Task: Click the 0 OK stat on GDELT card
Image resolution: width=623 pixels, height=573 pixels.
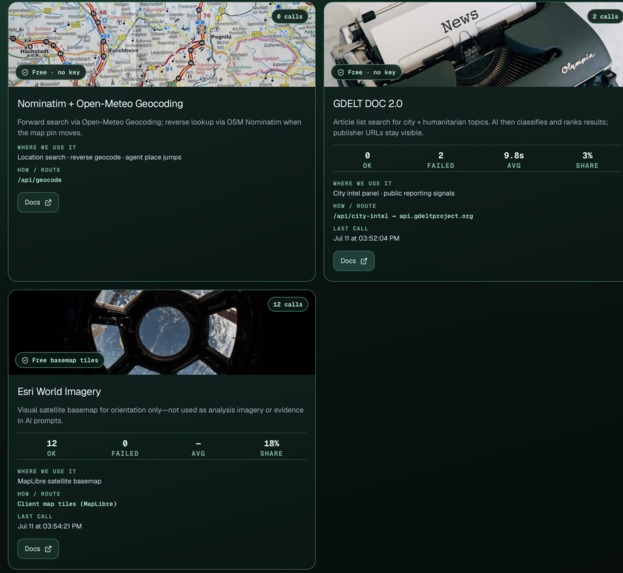Action: [367, 160]
